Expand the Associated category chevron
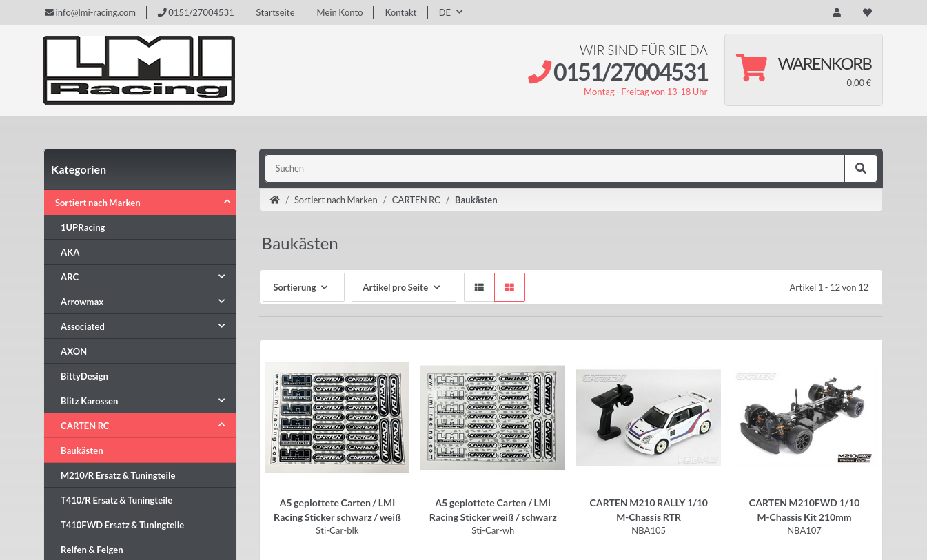The width and height of the screenshot is (927, 560). coord(222,326)
